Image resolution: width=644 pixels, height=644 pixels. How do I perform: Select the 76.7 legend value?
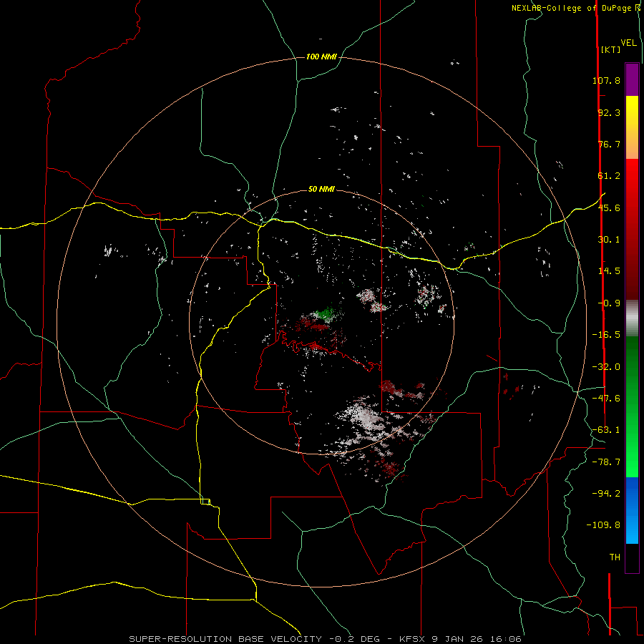coord(609,144)
